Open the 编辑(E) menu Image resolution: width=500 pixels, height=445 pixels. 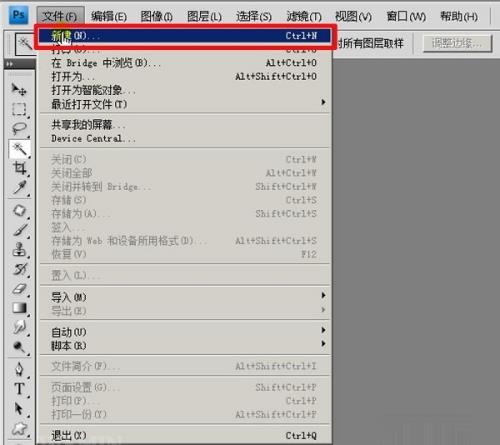[109, 16]
